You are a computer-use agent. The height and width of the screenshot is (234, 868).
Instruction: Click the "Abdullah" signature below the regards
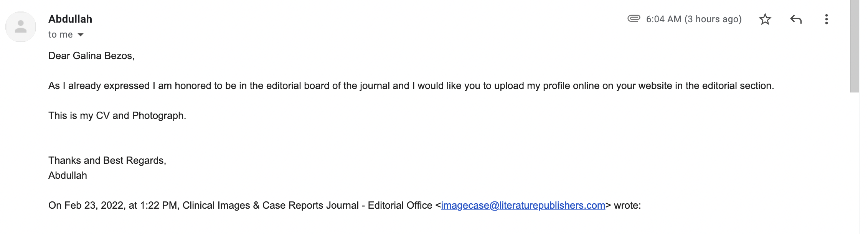pyautogui.click(x=68, y=176)
